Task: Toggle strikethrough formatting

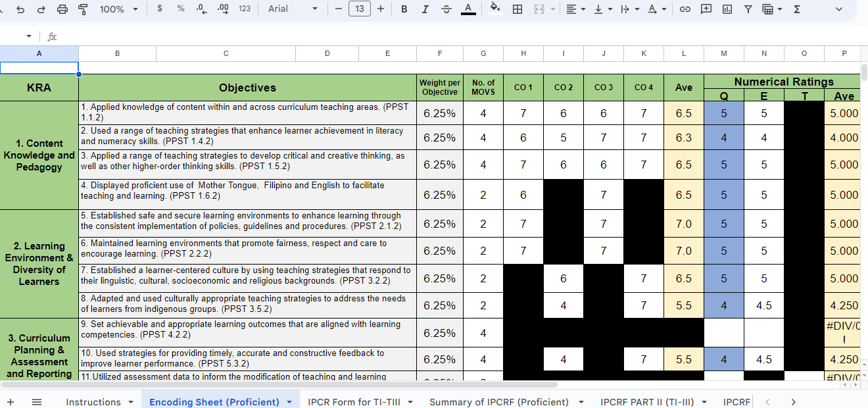Action: click(x=446, y=9)
